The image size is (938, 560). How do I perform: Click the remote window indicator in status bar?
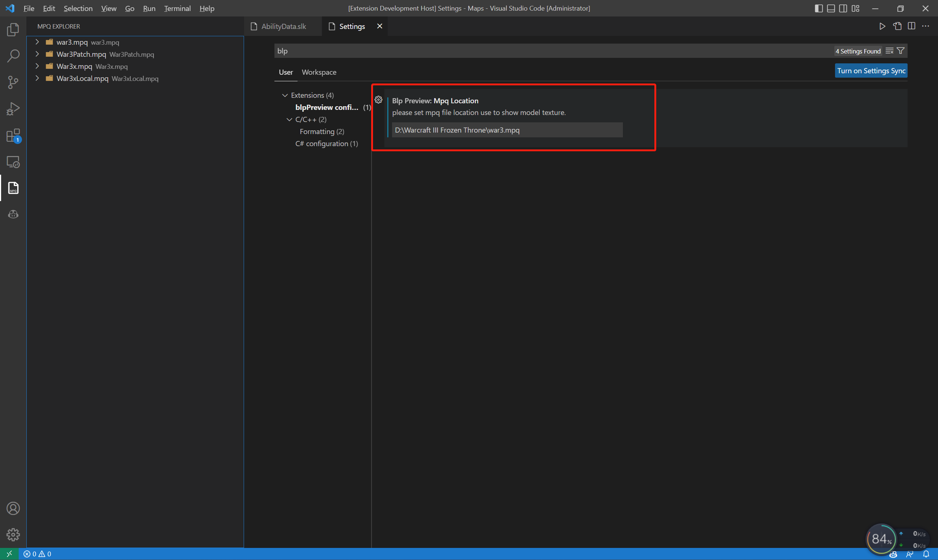[x=10, y=554]
